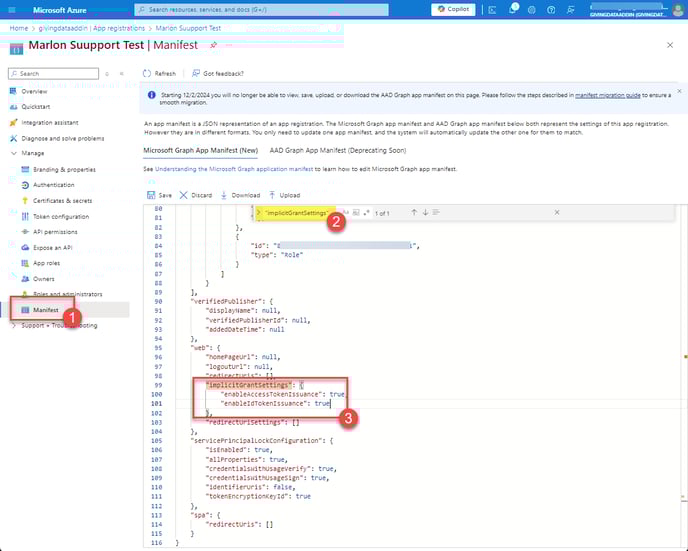
Task: Open the notifications bell
Action: pyautogui.click(x=512, y=9)
